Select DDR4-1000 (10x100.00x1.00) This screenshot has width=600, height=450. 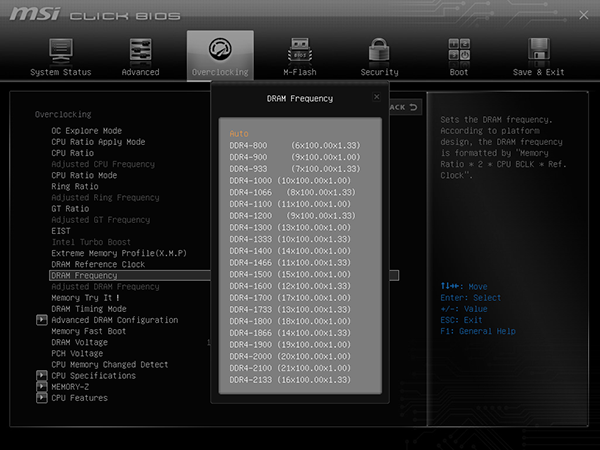pos(290,181)
